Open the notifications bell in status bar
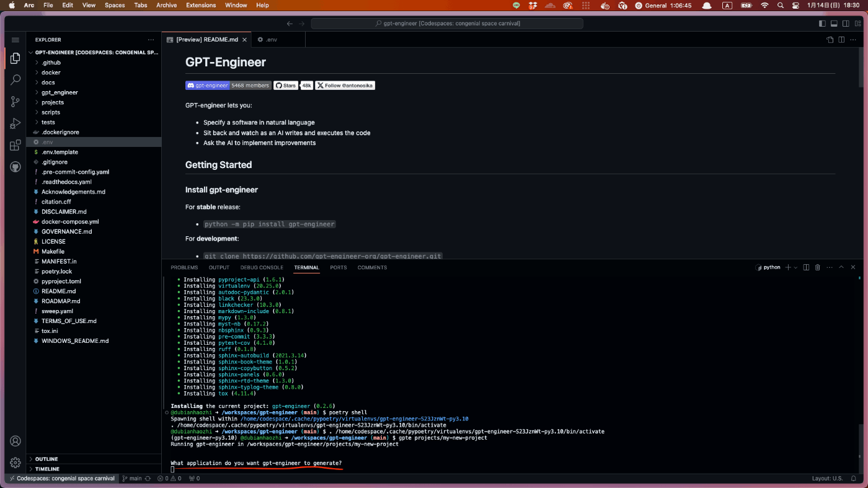Screen dimensions: 868x488 (854, 478)
